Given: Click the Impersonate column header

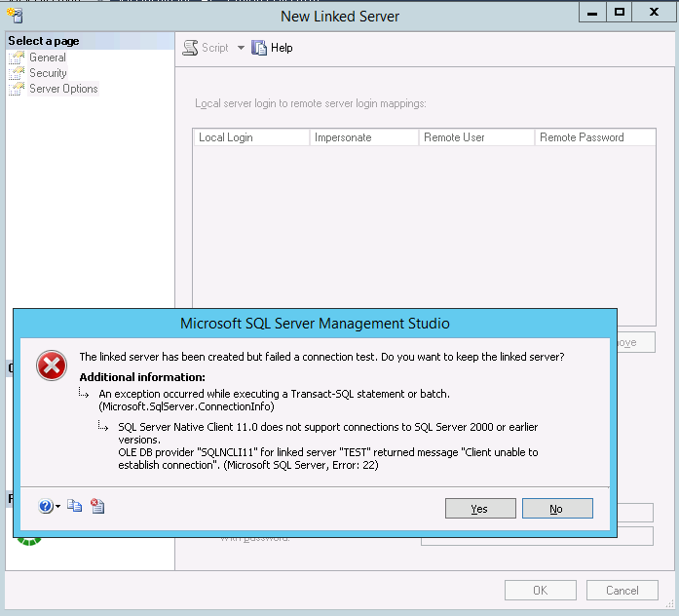Looking at the screenshot, I should tap(363, 137).
